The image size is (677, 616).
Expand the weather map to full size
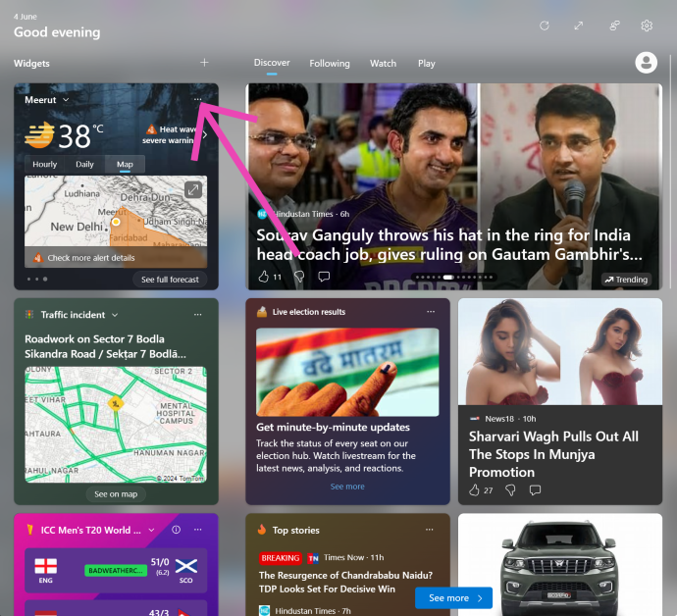coord(193,189)
